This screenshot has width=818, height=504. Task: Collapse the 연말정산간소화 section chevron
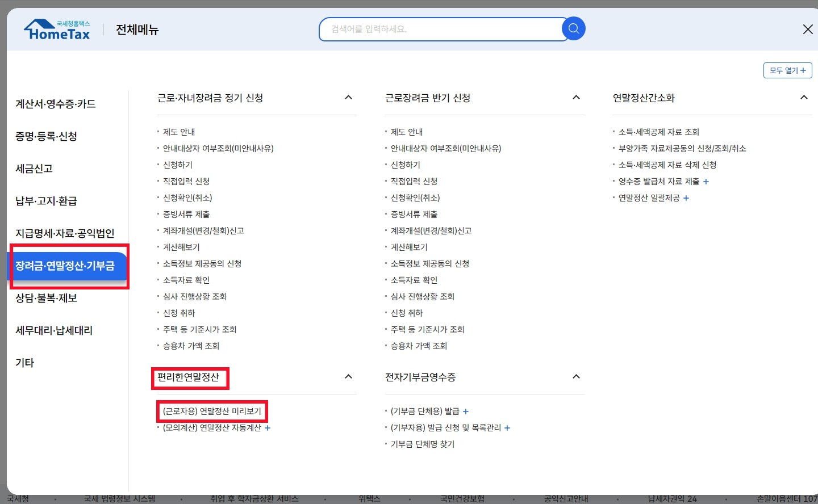[x=804, y=97]
